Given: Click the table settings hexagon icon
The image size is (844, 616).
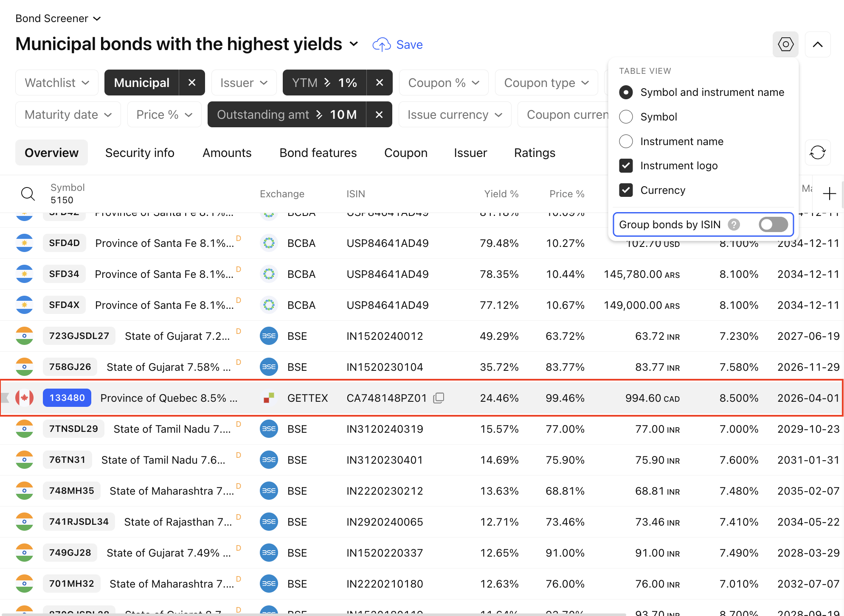Looking at the screenshot, I should click(785, 44).
